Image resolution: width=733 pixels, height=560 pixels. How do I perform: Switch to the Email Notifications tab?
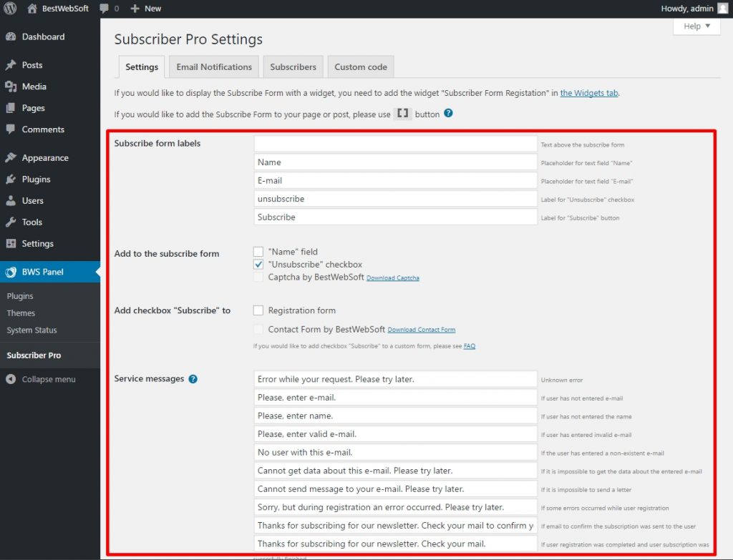pos(213,67)
